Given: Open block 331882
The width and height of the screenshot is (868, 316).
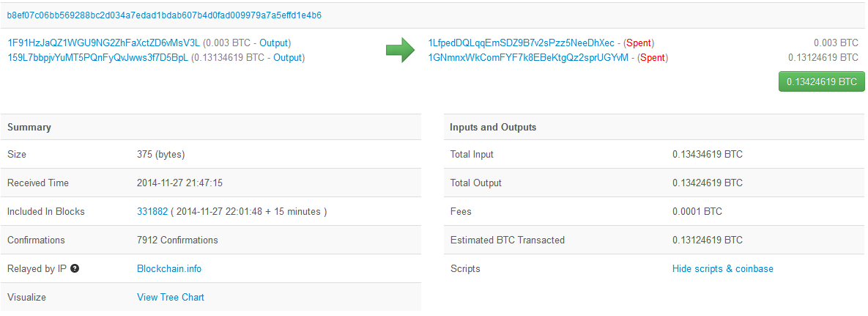Looking at the screenshot, I should 152,211.
